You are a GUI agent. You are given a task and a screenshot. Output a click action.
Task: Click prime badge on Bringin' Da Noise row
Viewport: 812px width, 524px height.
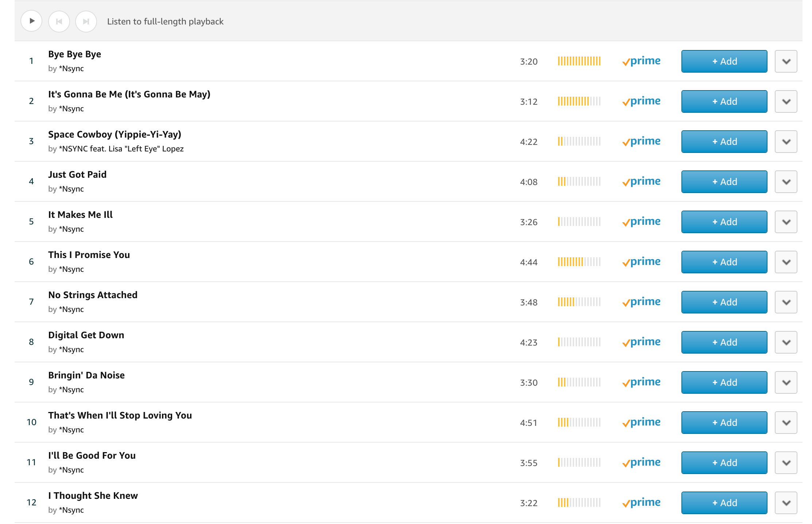(x=641, y=382)
